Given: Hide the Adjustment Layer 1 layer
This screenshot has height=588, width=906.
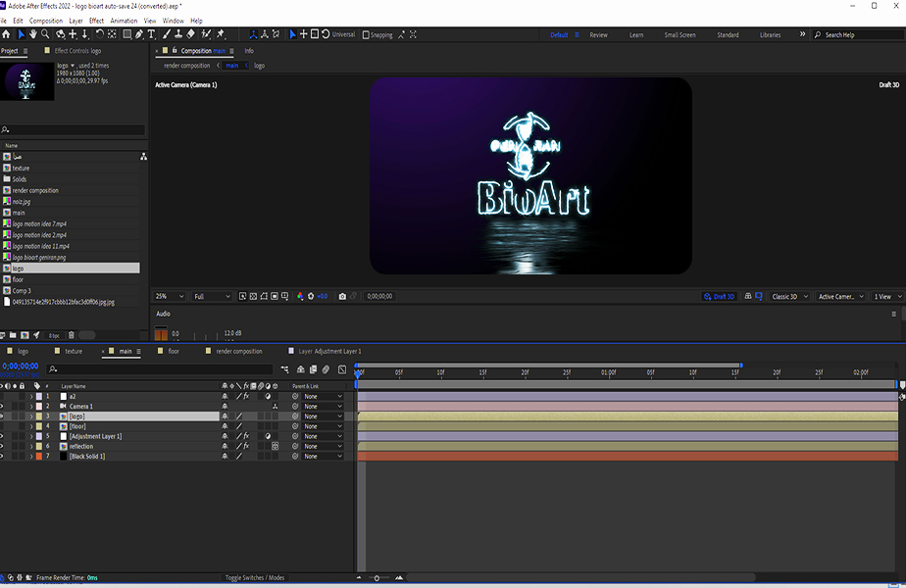Looking at the screenshot, I should (2, 436).
